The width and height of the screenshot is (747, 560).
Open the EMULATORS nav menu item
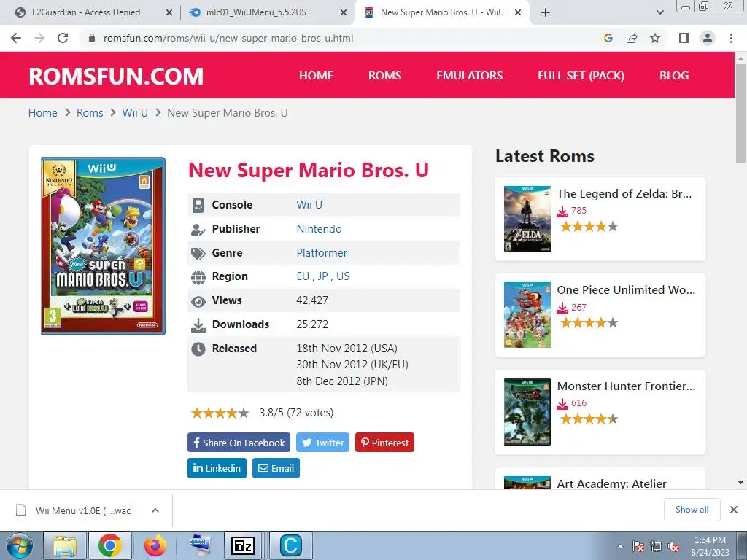[469, 76]
